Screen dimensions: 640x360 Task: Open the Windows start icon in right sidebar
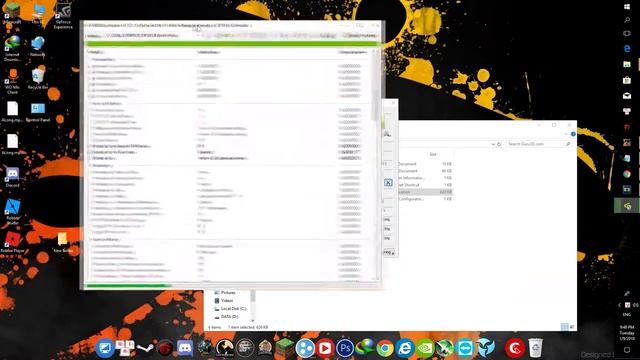coord(627,7)
